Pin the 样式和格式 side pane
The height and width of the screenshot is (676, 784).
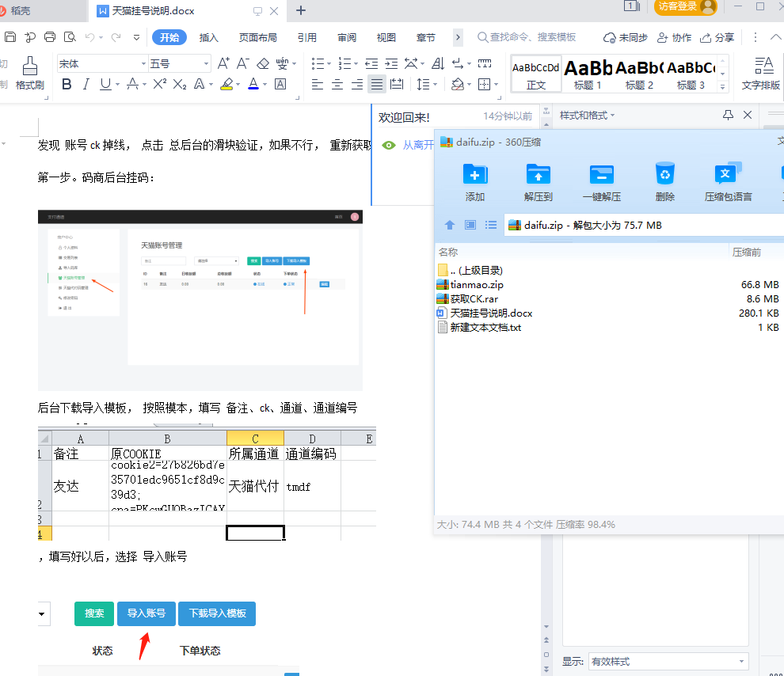click(x=728, y=116)
